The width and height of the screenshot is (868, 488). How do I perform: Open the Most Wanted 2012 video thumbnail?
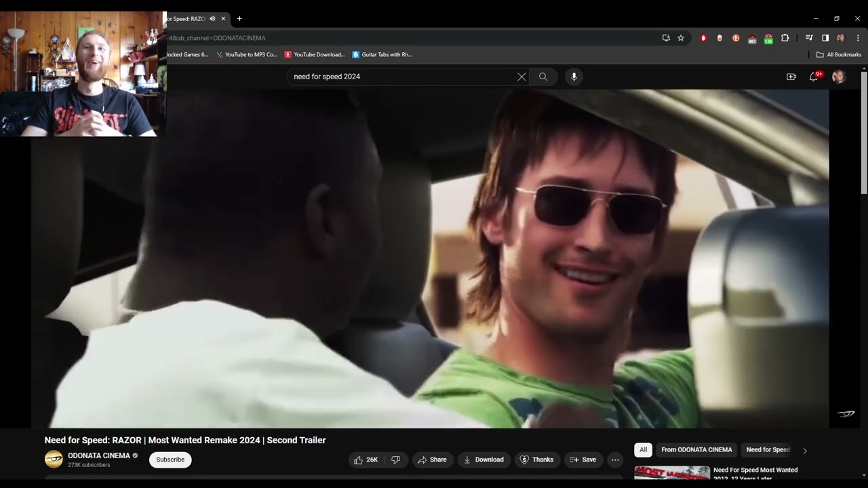(672, 472)
